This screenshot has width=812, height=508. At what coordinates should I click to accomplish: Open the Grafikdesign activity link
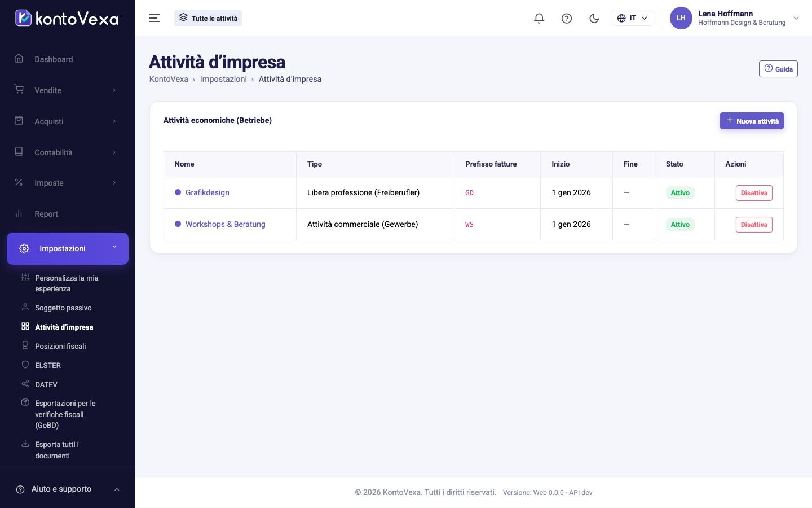tap(208, 192)
